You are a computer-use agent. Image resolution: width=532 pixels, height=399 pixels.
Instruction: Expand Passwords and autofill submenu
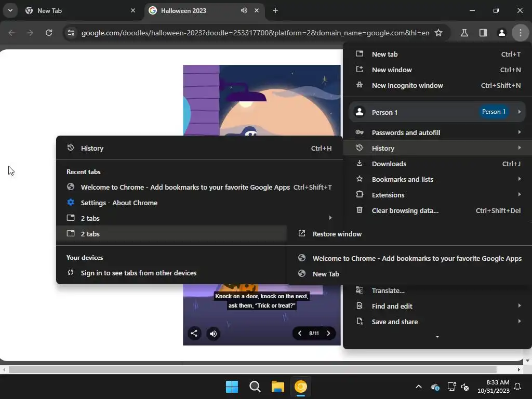(x=437, y=132)
